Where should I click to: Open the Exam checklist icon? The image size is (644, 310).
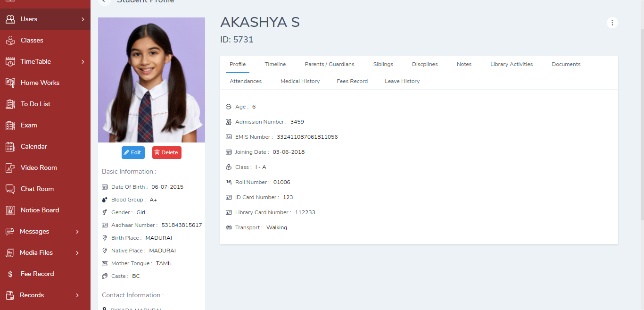[x=10, y=126]
